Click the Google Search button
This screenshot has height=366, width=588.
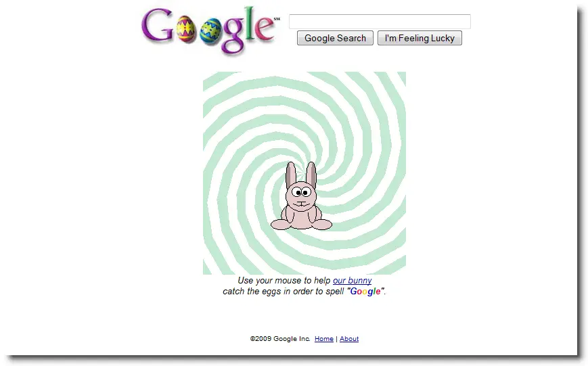tap(335, 38)
